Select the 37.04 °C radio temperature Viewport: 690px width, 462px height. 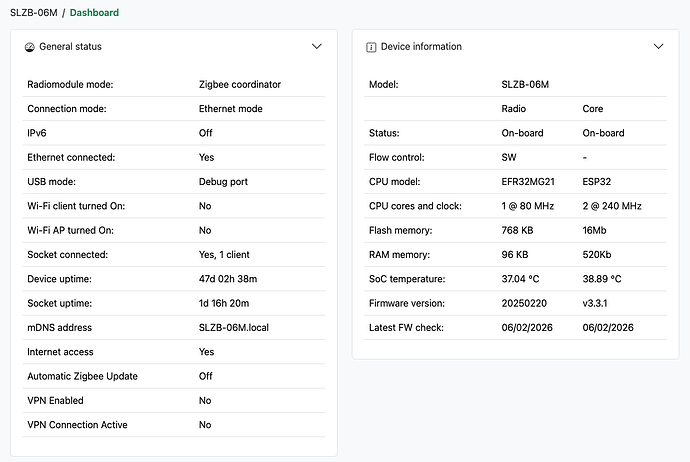point(520,279)
